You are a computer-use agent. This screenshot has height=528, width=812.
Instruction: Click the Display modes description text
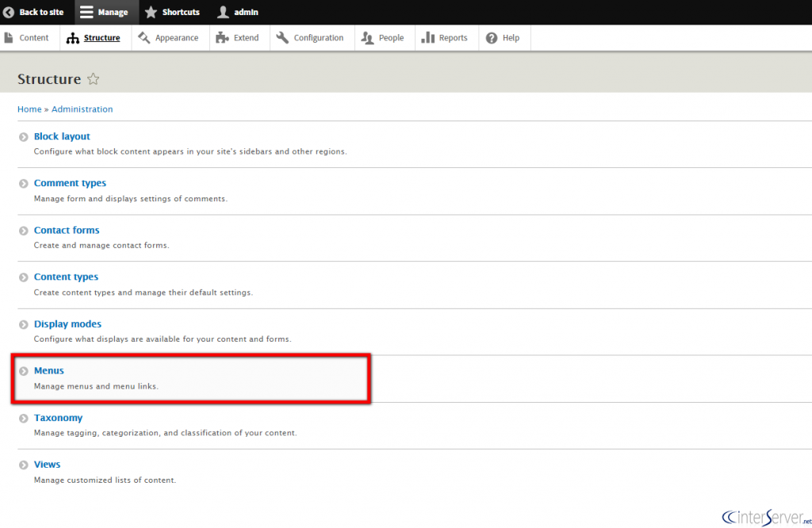pyautogui.click(x=163, y=339)
